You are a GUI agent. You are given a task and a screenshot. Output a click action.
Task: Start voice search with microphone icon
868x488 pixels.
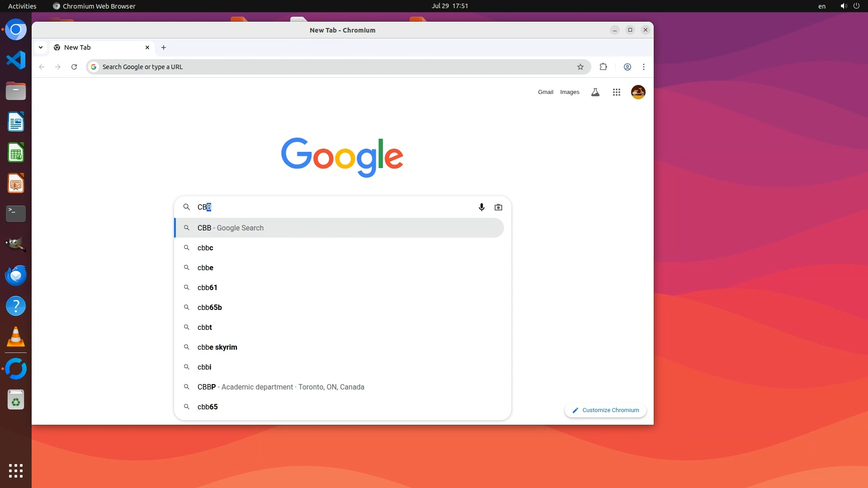click(x=481, y=207)
